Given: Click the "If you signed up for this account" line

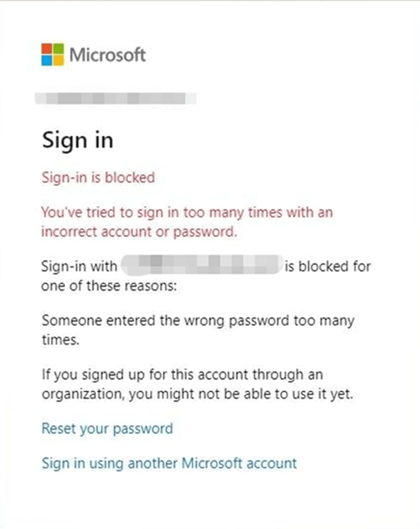Looking at the screenshot, I should [x=182, y=375].
